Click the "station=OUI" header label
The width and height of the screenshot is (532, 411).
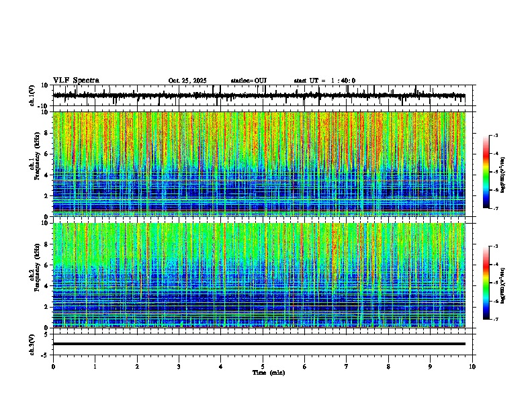pos(249,81)
